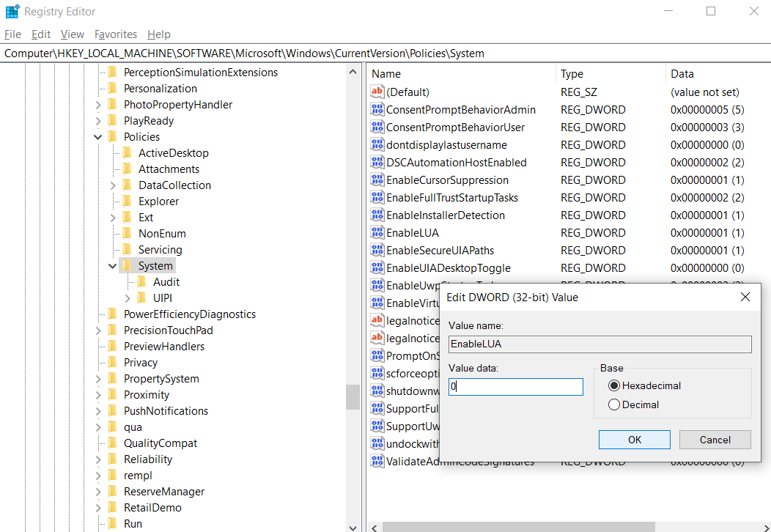Collapse the Policies key
Screen dimensions: 771x532
pos(98,137)
